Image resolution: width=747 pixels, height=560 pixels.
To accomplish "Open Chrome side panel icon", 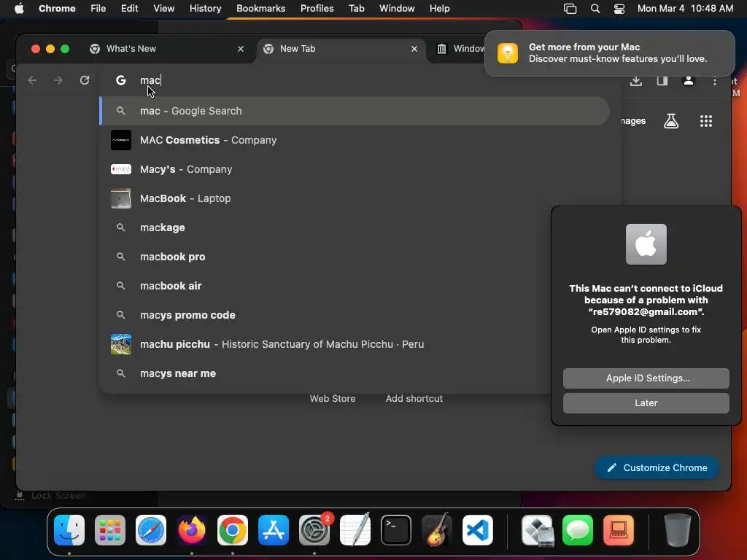I will pos(662,81).
